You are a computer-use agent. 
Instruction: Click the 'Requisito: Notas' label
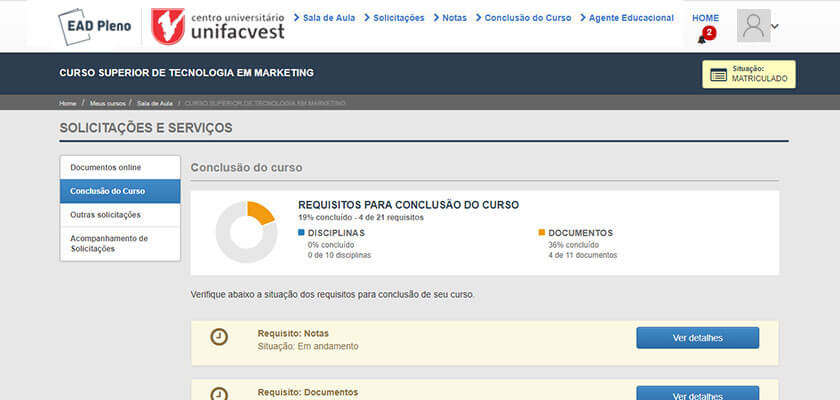click(x=293, y=334)
